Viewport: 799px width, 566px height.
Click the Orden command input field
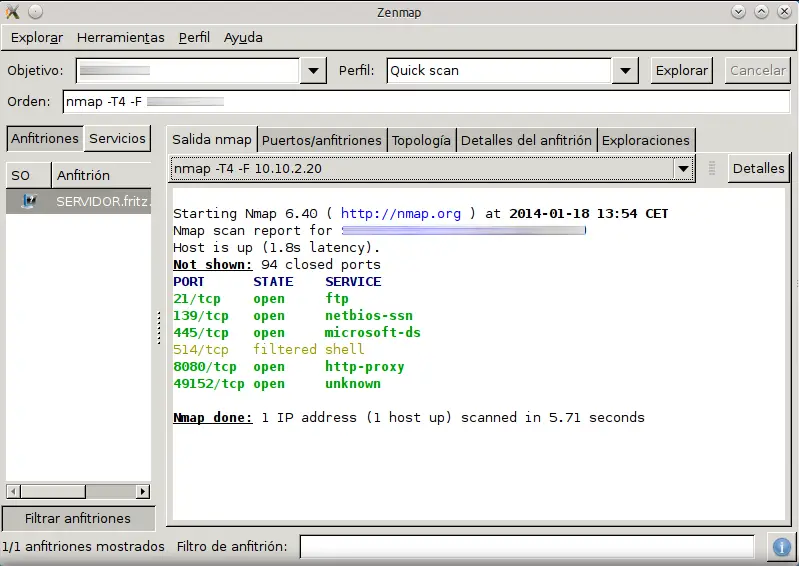[x=427, y=101]
